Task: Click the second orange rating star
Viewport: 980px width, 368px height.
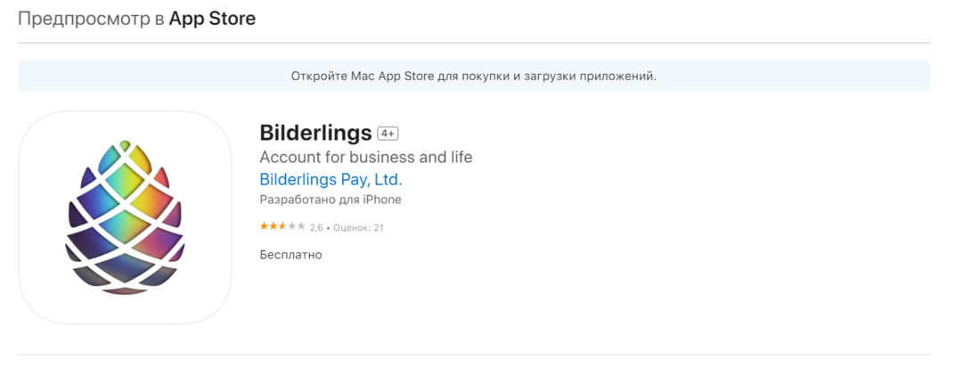Action: [273, 227]
